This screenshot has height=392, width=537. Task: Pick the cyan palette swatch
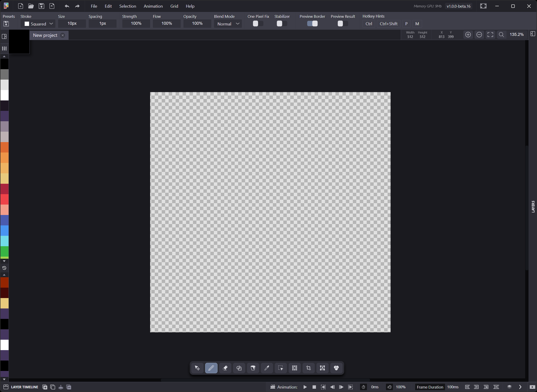click(x=4, y=241)
